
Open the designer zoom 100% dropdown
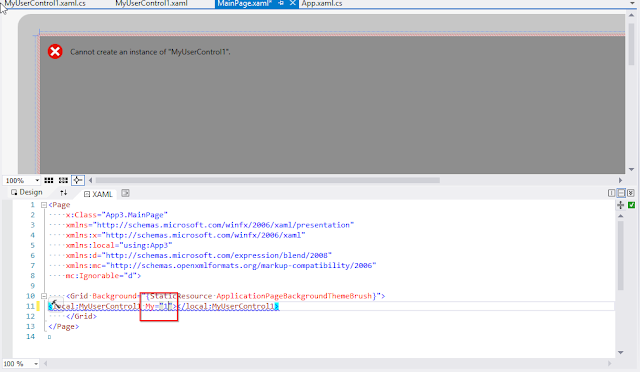[x=37, y=180]
